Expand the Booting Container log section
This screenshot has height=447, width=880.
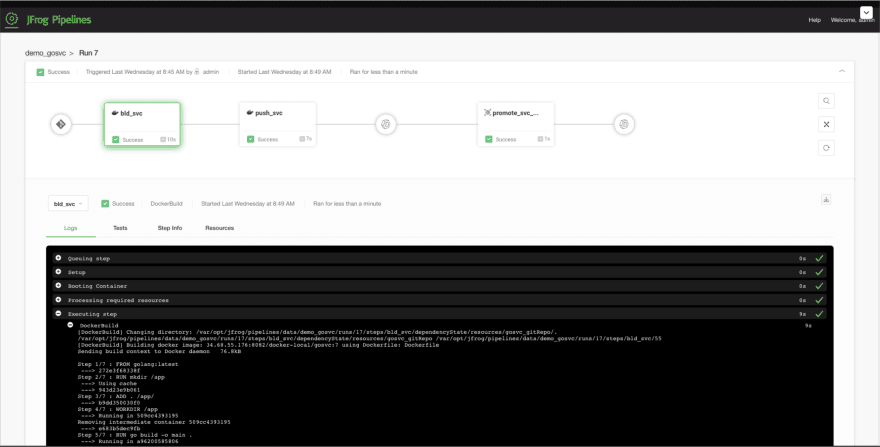click(x=58, y=286)
